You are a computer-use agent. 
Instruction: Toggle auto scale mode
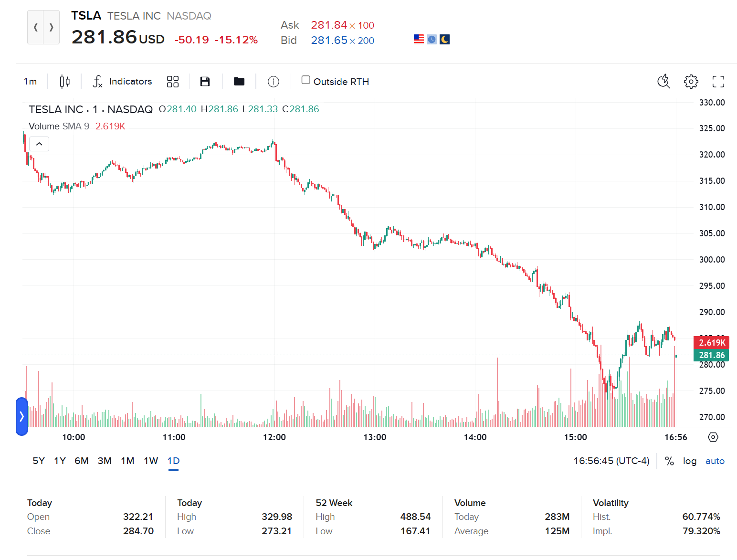(715, 461)
